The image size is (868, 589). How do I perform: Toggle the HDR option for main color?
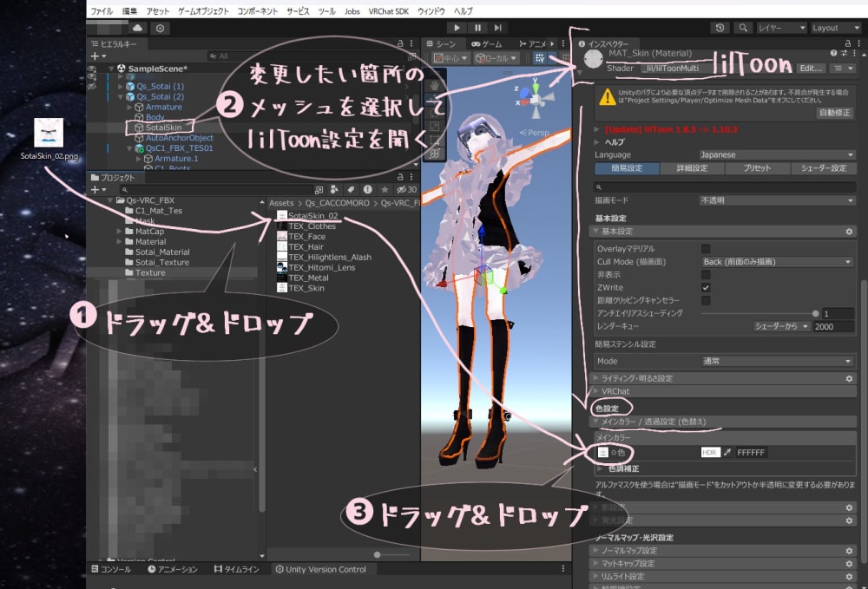710,453
